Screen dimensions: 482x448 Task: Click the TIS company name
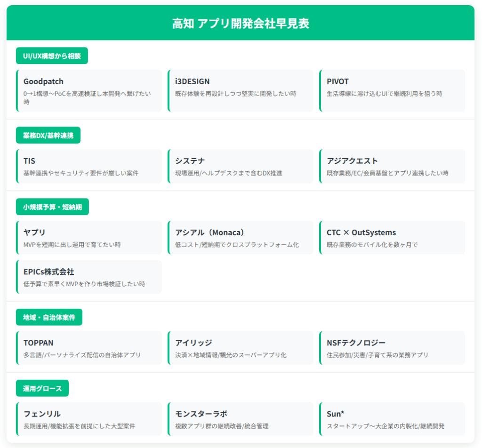[30, 161]
